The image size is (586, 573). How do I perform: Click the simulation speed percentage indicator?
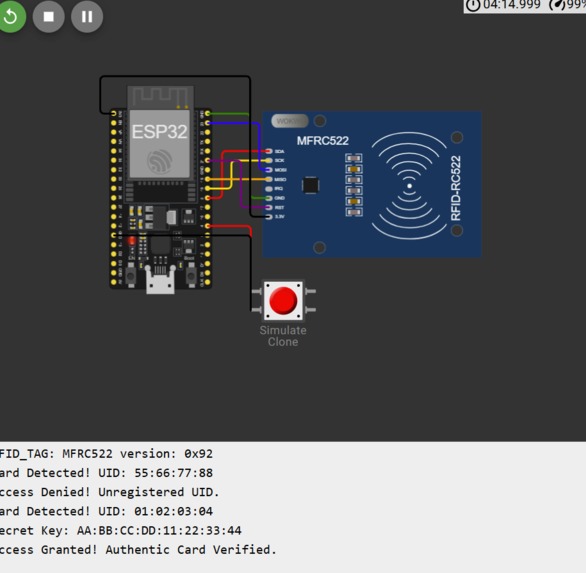[567, 5]
